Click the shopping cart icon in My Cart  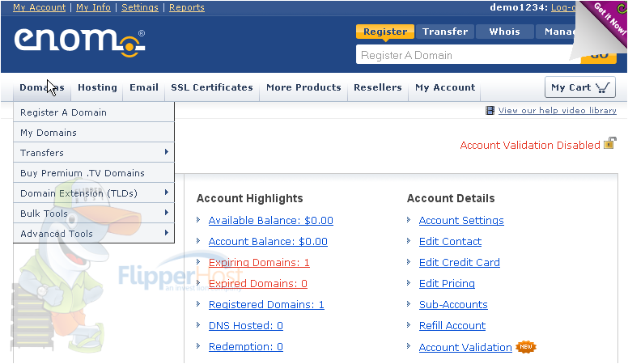tap(603, 87)
